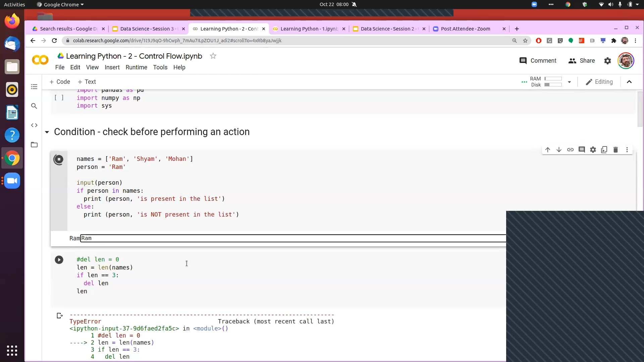Image resolution: width=644 pixels, height=362 pixels.
Task: Open the Chrome extensions puzzle icon
Action: click(614, 41)
